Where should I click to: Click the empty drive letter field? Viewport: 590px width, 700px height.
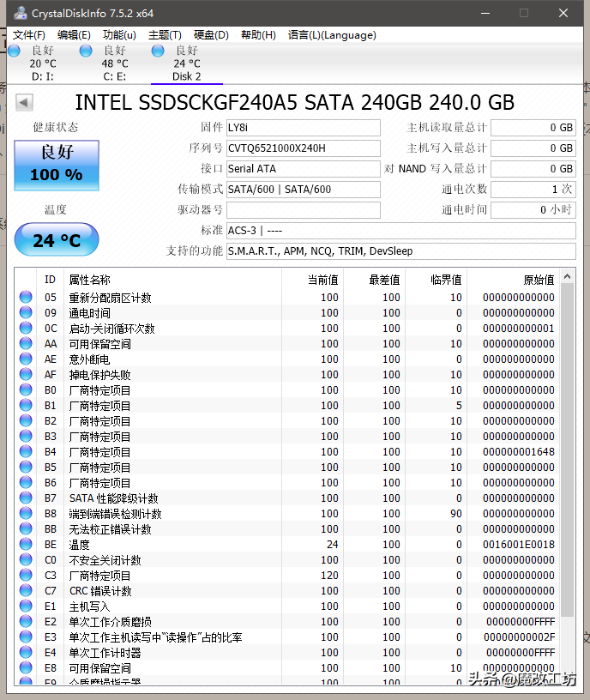(x=304, y=210)
